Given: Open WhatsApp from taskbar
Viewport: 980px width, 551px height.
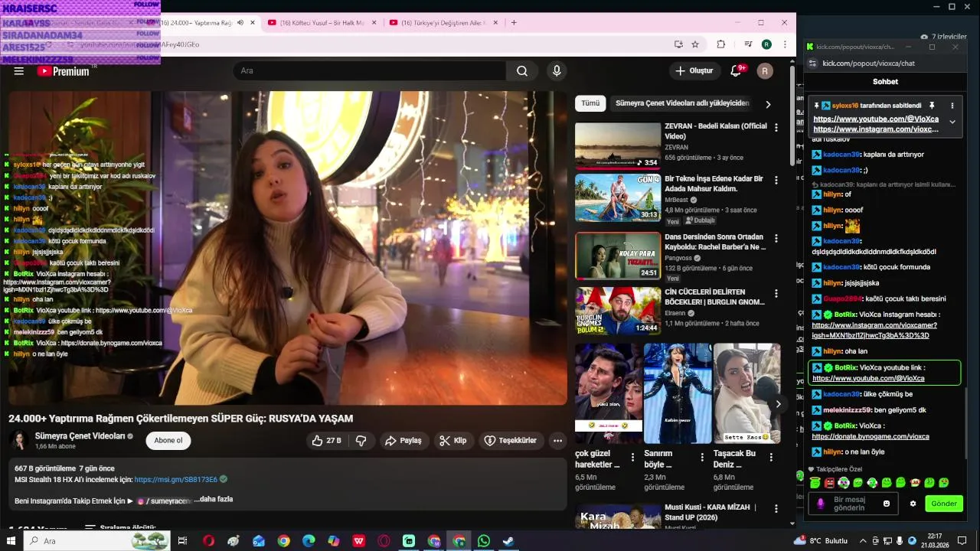Looking at the screenshot, I should click(x=483, y=541).
